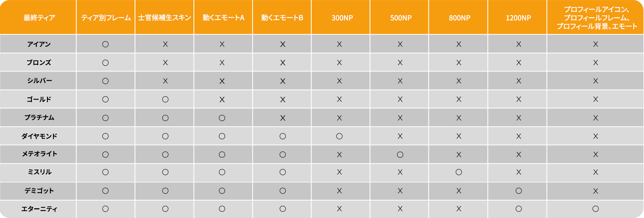644x218 pixels.
Task: Click the 500NP column header
Action: tap(400, 18)
